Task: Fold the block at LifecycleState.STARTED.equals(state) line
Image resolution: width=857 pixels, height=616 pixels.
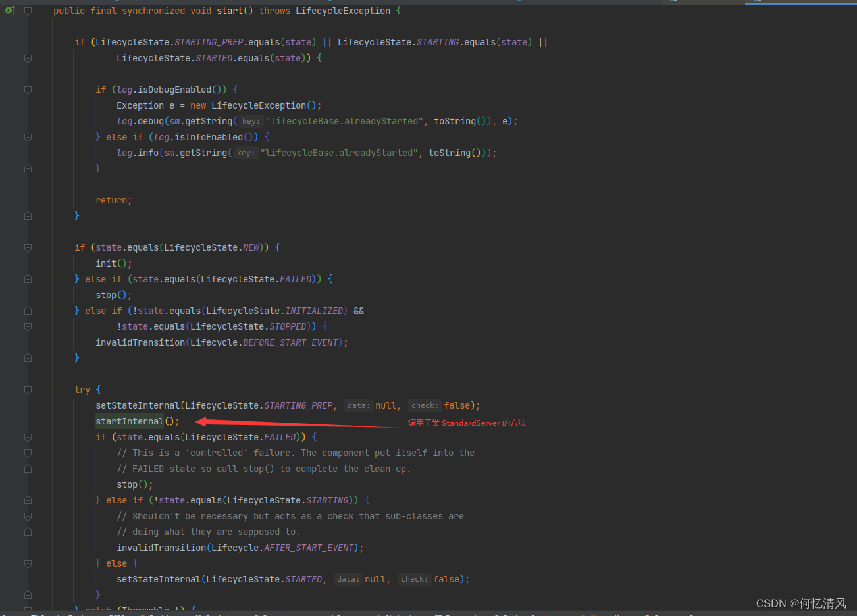Action: (x=28, y=58)
